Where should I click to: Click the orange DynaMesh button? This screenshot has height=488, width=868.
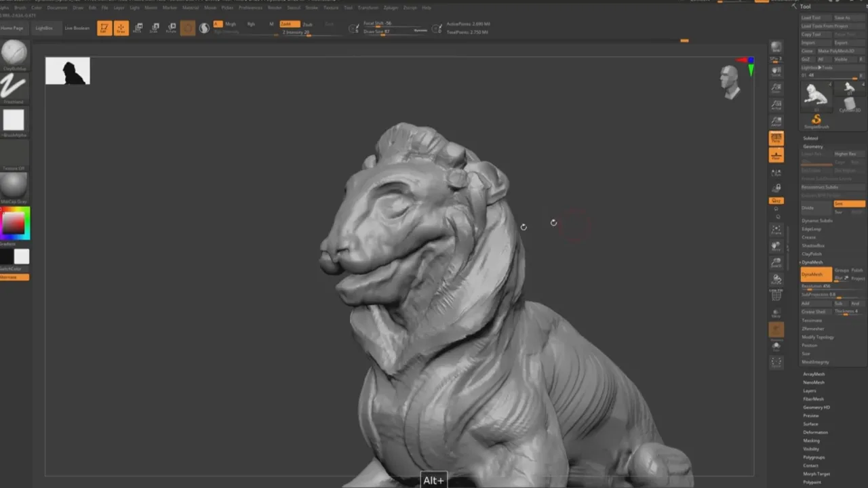(816, 274)
